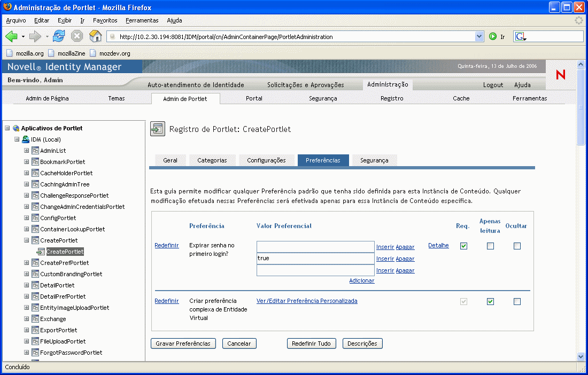The width and height of the screenshot is (588, 375).
Task: Click the preference value field containing true
Action: point(315,258)
